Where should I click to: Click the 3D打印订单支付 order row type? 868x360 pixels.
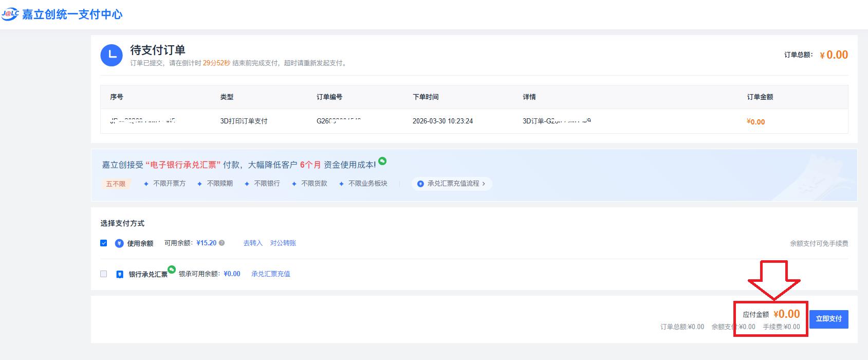tap(244, 121)
